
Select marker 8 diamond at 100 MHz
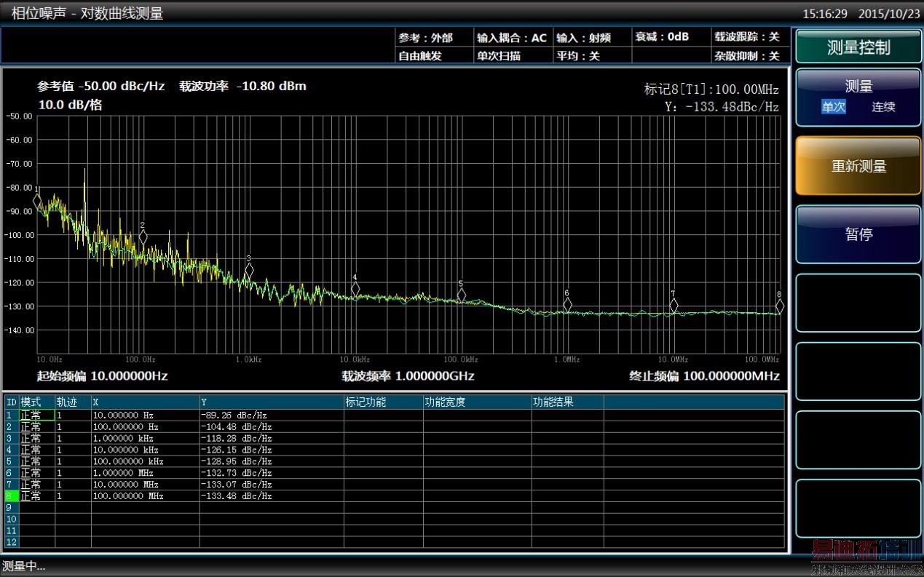[779, 306]
